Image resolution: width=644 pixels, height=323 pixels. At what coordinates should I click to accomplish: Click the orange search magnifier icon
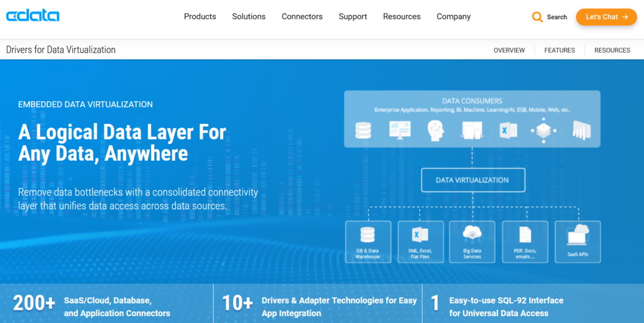[537, 17]
